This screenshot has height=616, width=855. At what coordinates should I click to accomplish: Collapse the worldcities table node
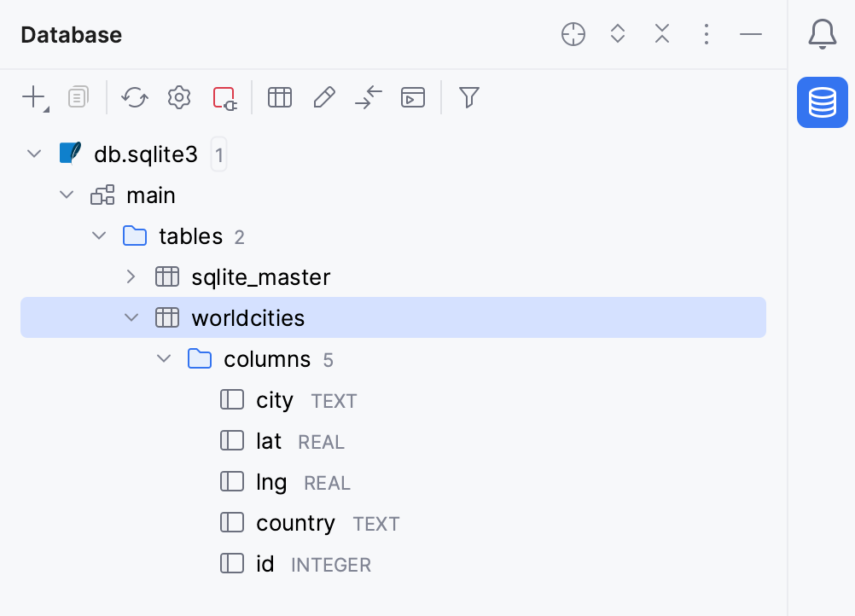131,317
